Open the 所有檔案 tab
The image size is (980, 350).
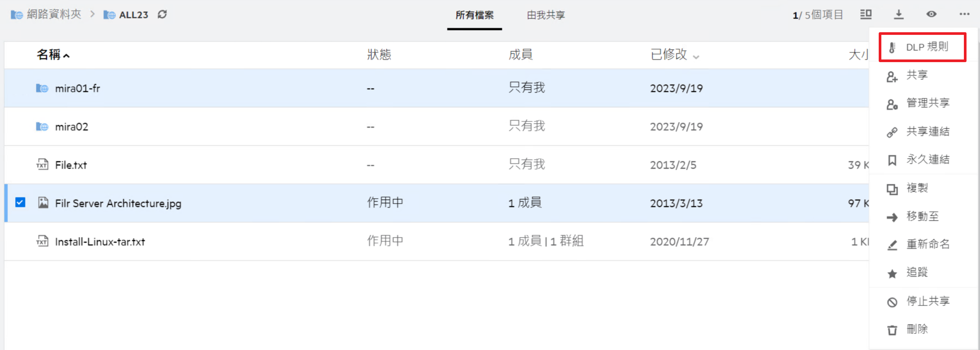[475, 15]
